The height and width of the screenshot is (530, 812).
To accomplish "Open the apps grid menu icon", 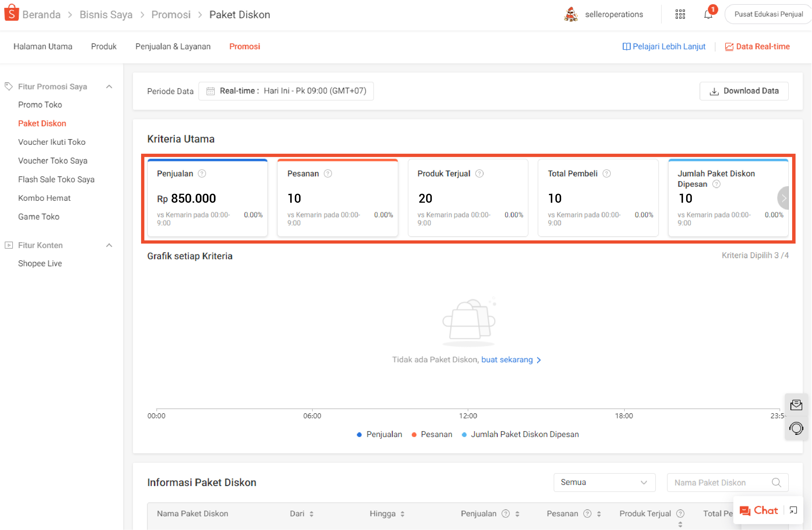I will coord(680,14).
